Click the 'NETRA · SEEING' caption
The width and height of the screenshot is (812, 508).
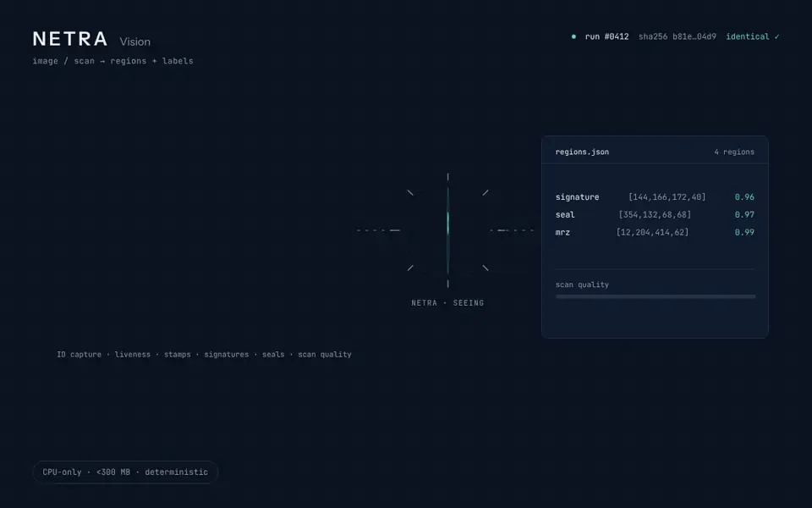click(x=448, y=303)
